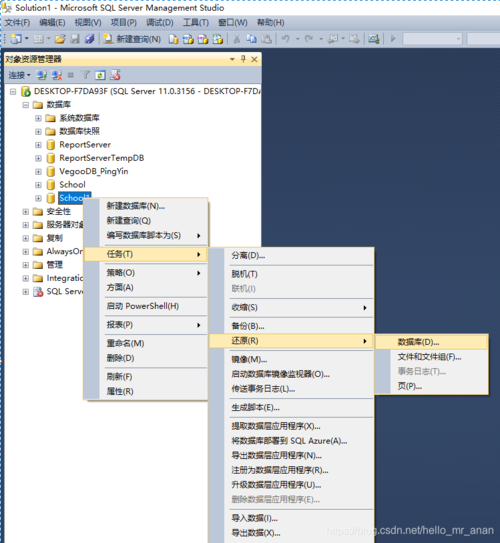
Task: Open the 工具(T) menu
Action: point(196,23)
